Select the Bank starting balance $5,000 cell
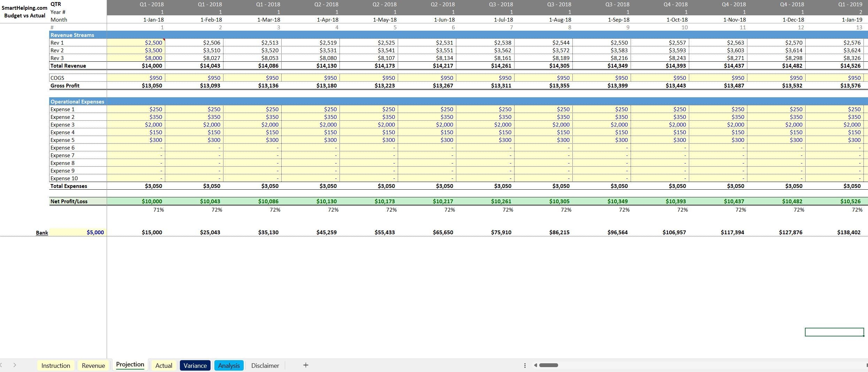Screen dimensions: 868x372 pyautogui.click(x=78, y=233)
